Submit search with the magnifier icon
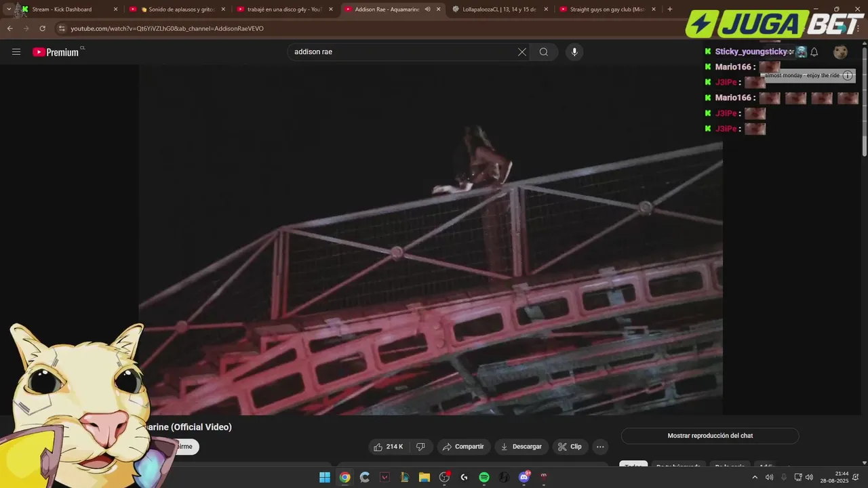This screenshot has height=488, width=868. [x=544, y=52]
